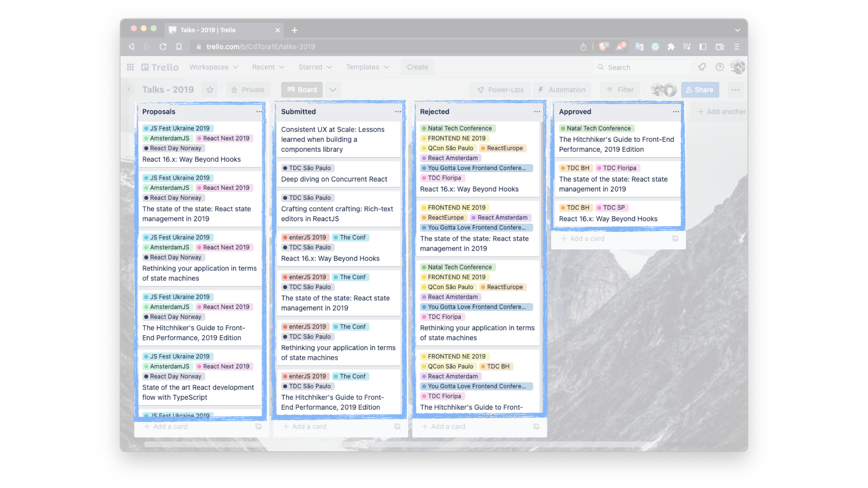Screen dimensions: 868x488
Task: Open the browser wallet icon
Action: point(720,47)
